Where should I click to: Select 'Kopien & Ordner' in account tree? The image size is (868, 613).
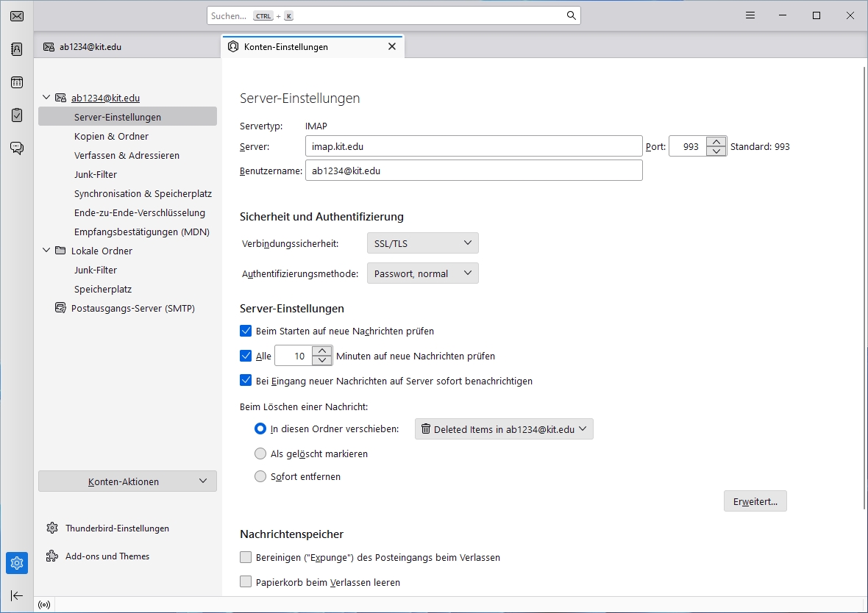[111, 137]
